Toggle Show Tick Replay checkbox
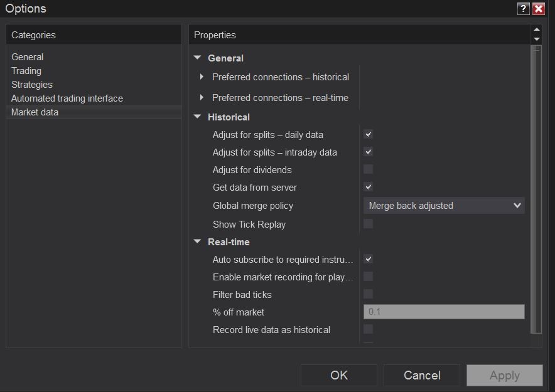This screenshot has height=392, width=555. (369, 224)
